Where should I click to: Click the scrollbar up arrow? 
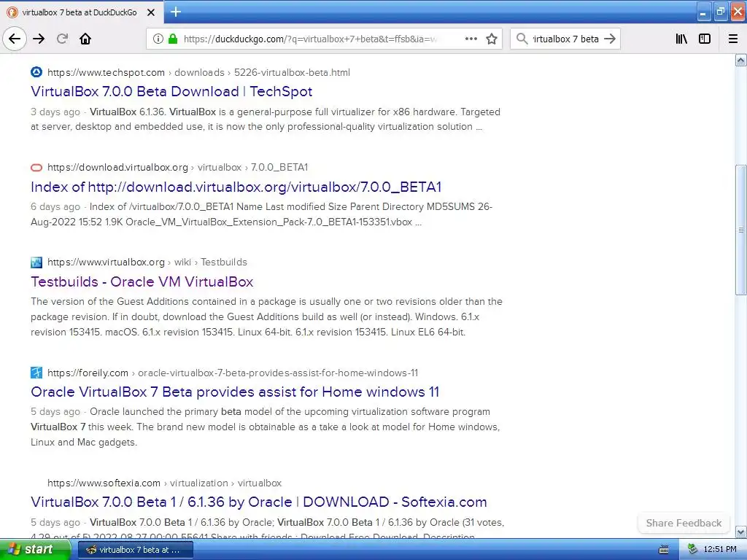click(x=741, y=60)
